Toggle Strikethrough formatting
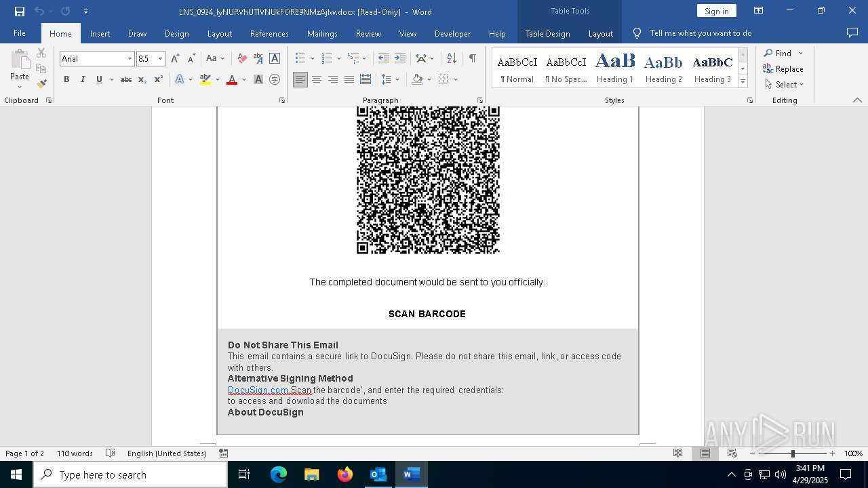 pyautogui.click(x=126, y=79)
